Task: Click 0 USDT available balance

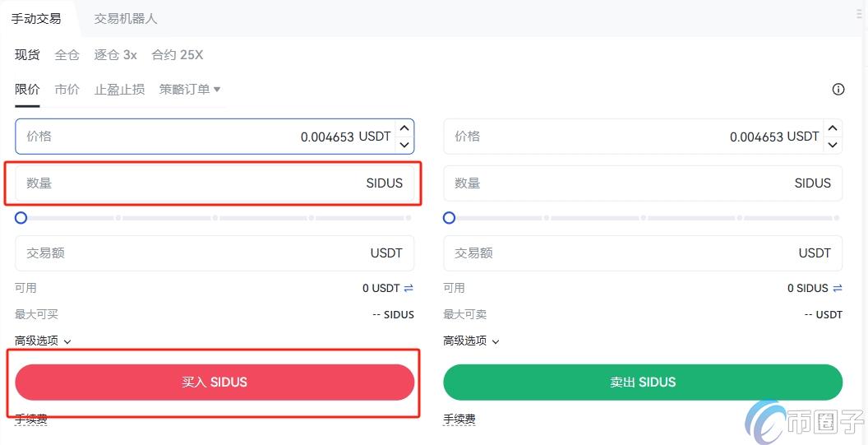Action: coord(381,288)
